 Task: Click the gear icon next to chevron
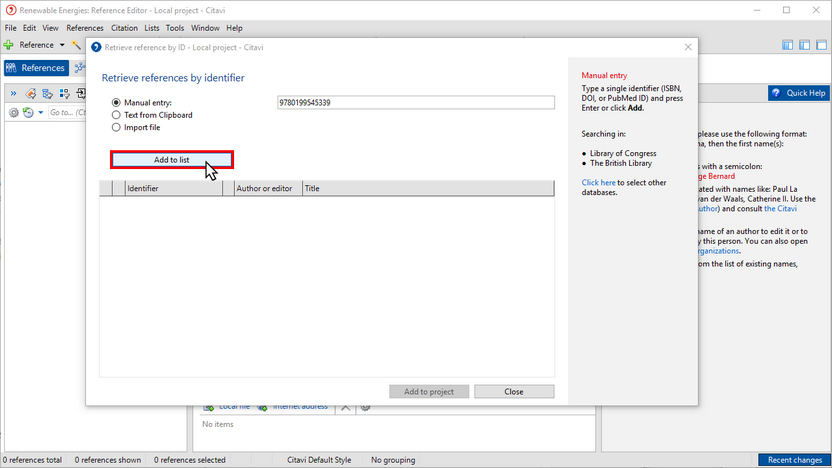coord(365,407)
